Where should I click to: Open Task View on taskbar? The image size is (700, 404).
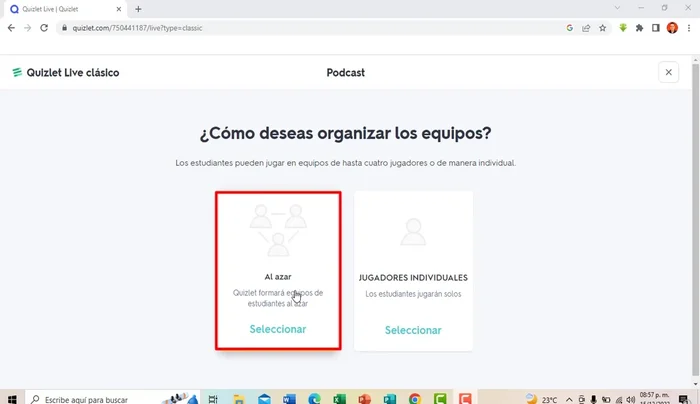[213, 399]
